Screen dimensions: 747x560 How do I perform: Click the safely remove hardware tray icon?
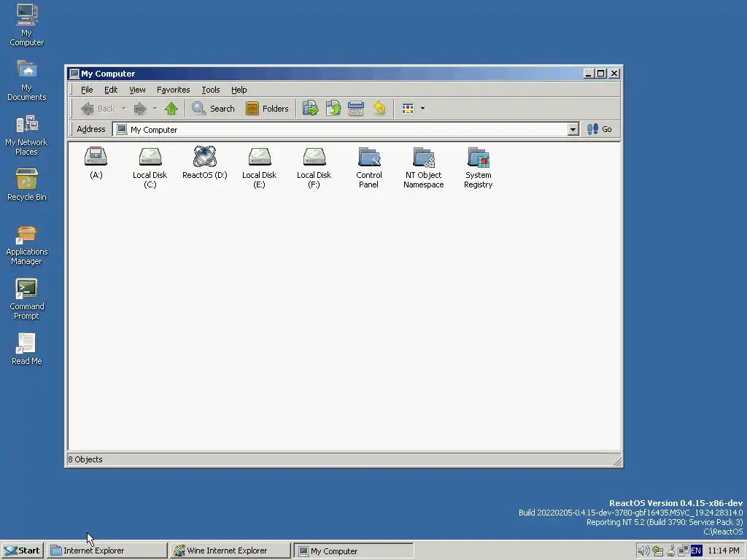coord(658,551)
